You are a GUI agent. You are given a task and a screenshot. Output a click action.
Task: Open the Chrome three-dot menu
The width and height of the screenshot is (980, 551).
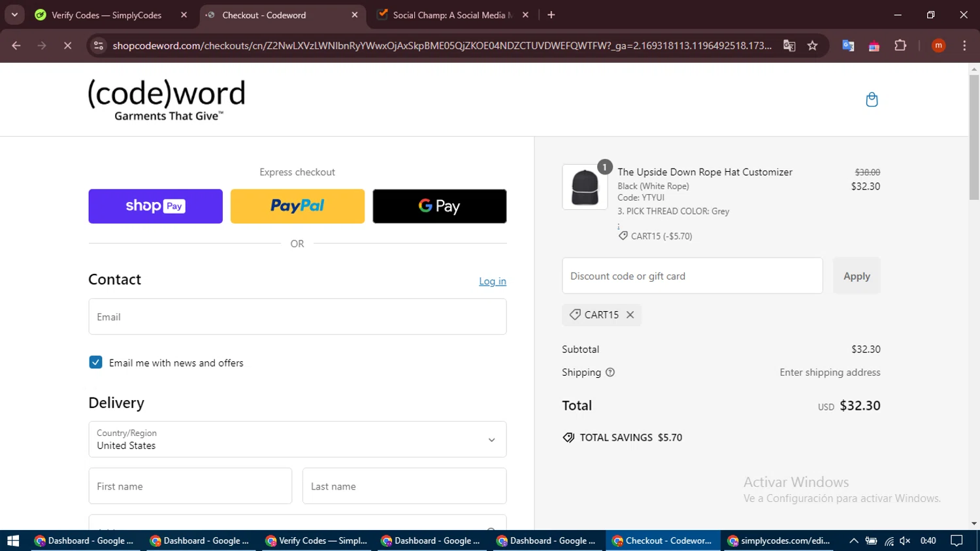tap(964, 46)
